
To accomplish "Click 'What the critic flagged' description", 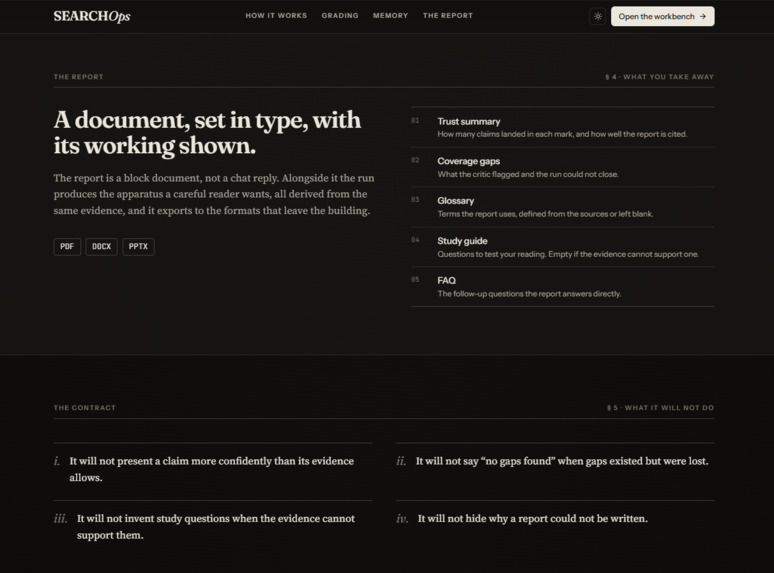I will [x=528, y=174].
